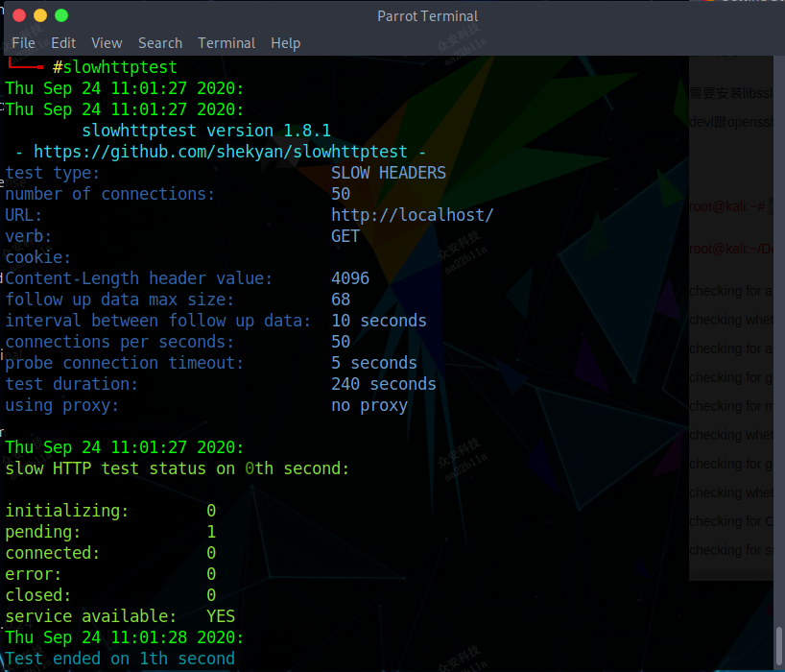Click the Parrot Terminal title bar
This screenshot has width=785, height=672.
(x=427, y=15)
